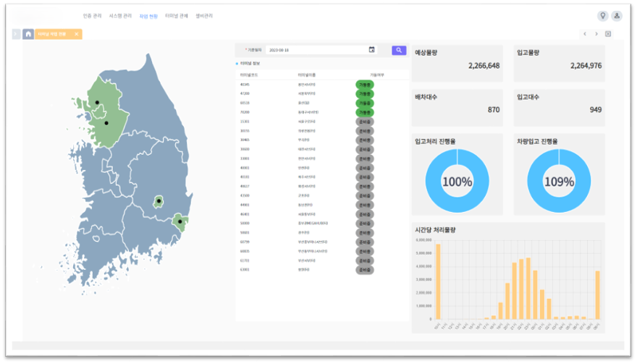Click the dot on the southeast coast region
Image resolution: width=637 pixels, height=364 pixels.
point(180,222)
